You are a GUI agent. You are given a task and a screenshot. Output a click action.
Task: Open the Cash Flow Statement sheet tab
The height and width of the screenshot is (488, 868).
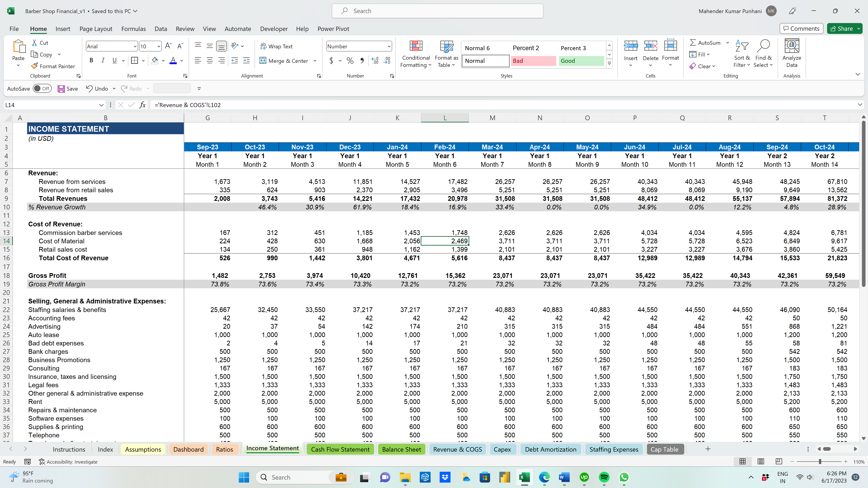(x=340, y=449)
